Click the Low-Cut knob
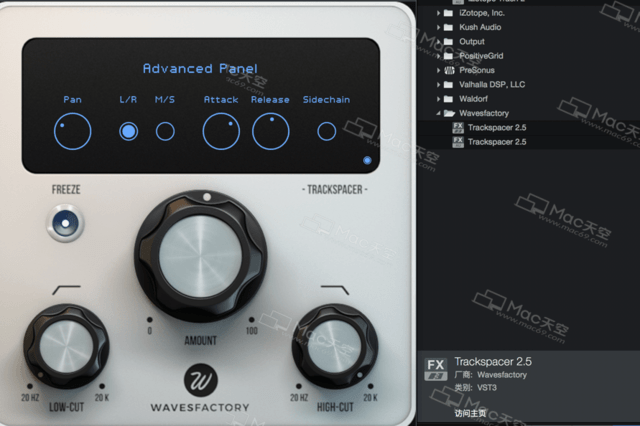Image resolution: width=640 pixels, height=426 pixels. pos(66,346)
